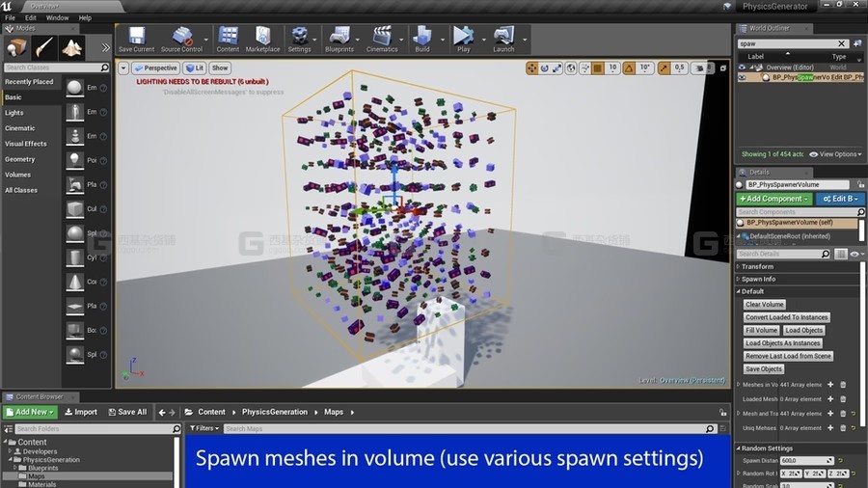Open View Options in World Outliner
The height and width of the screenshot is (488, 868).
tap(837, 154)
